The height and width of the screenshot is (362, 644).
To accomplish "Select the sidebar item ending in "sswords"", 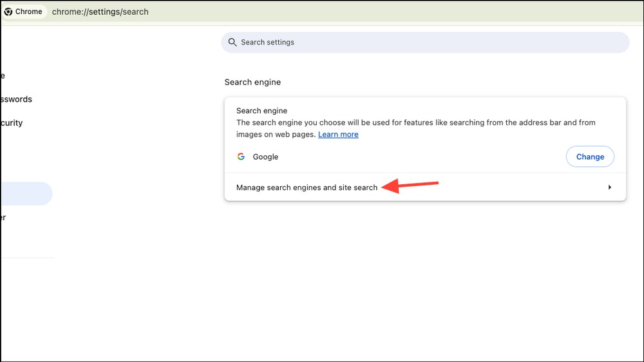I will (x=16, y=99).
